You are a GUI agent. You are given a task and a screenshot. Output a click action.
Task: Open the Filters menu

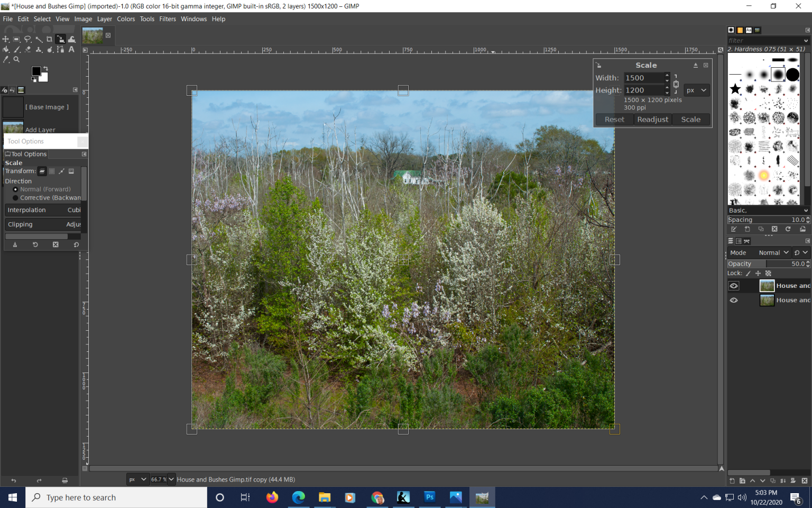point(168,19)
